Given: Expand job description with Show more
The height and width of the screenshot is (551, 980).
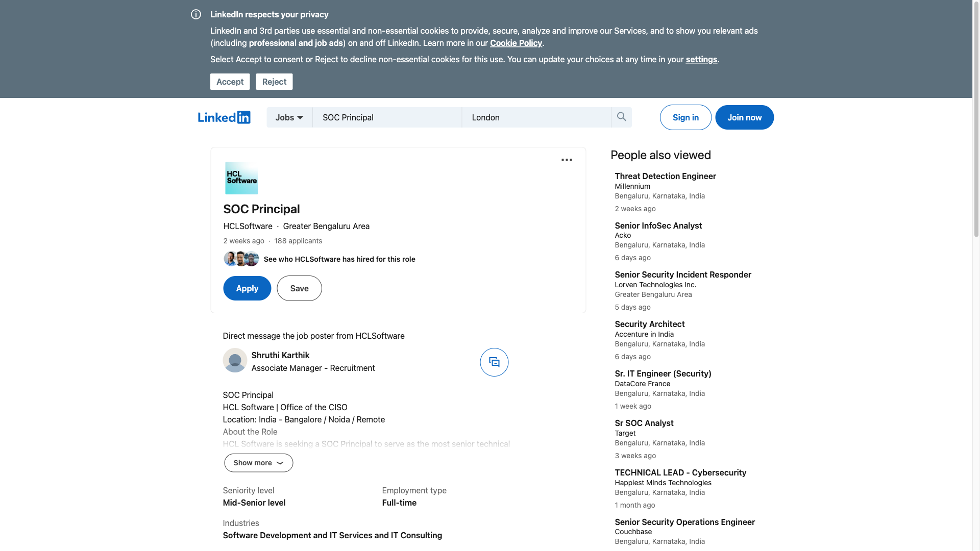Looking at the screenshot, I should (258, 463).
